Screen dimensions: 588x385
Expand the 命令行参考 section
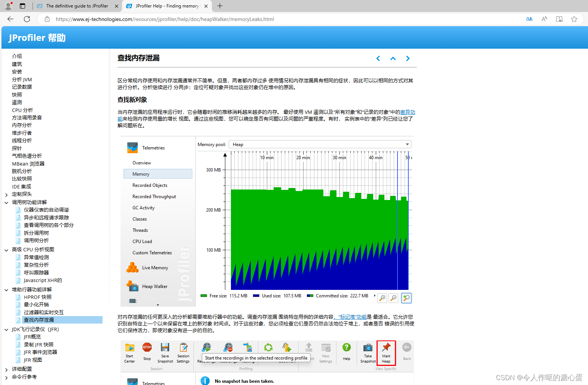pyautogui.click(x=6, y=378)
